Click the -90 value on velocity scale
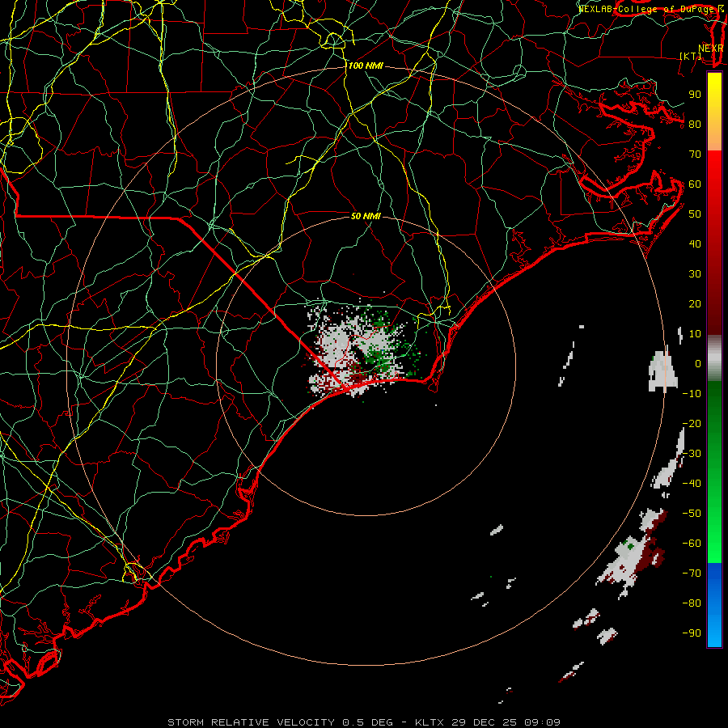 pos(692,633)
